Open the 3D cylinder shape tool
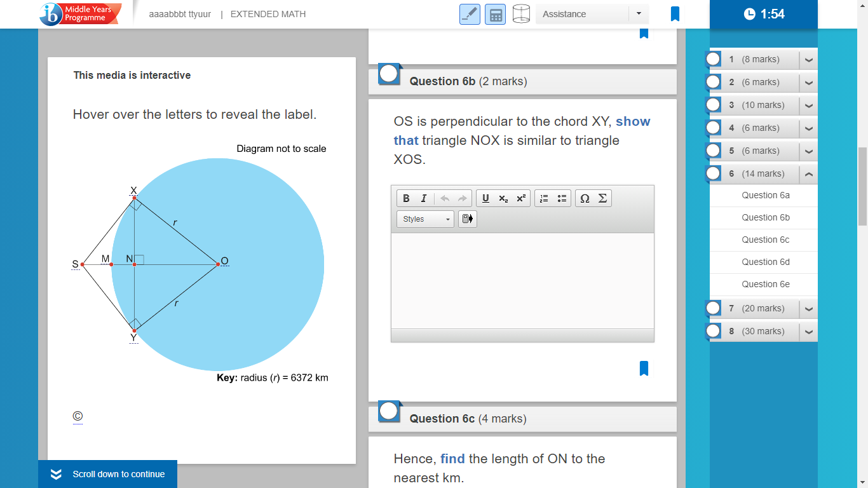The width and height of the screenshot is (868, 488). click(521, 14)
